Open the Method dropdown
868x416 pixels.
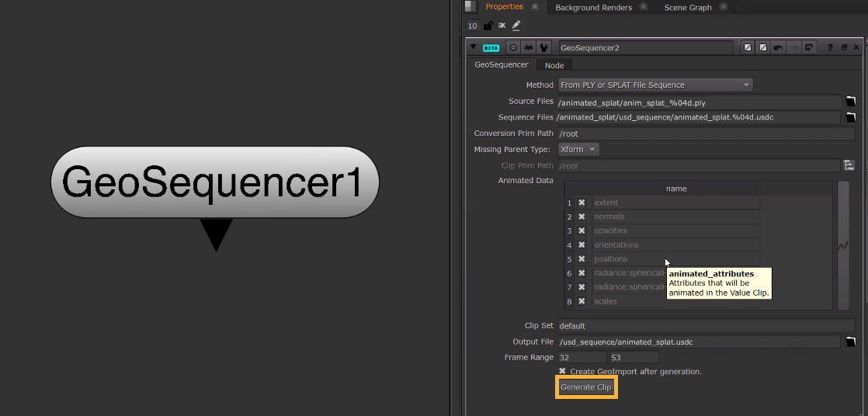click(x=655, y=85)
